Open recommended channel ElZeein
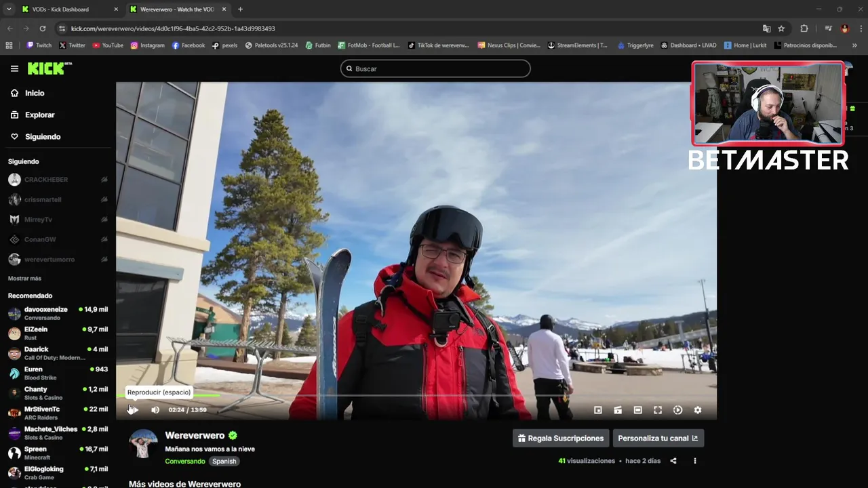 tap(58, 333)
